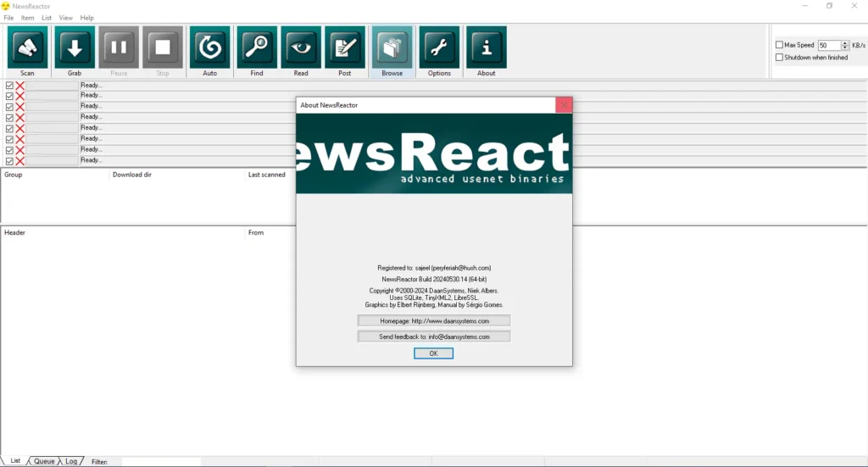868x467 pixels.
Task: Open Options (wrench) icon
Action: (439, 47)
